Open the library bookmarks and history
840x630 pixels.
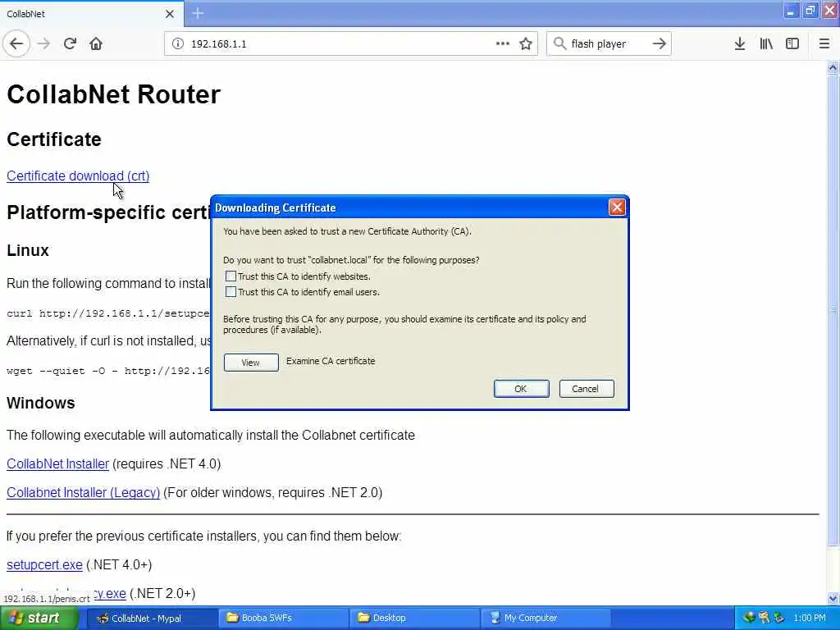tap(766, 43)
